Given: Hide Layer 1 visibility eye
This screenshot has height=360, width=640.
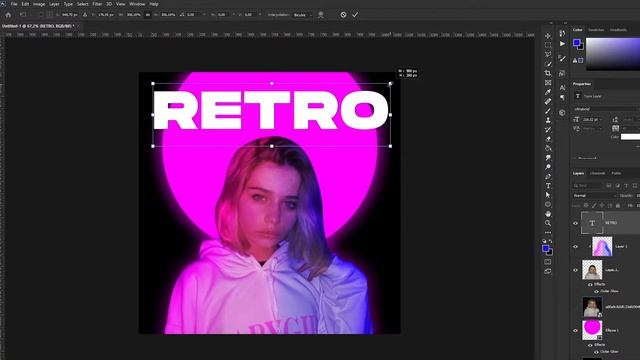Looking at the screenshot, I should pos(576,247).
